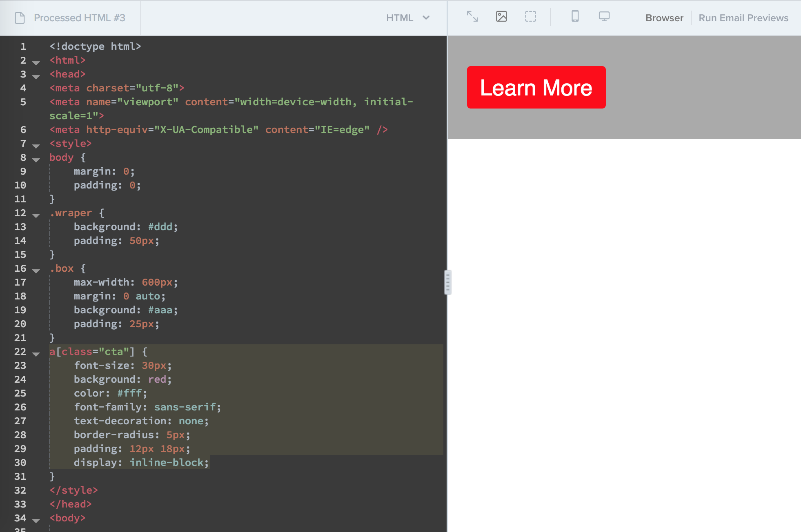Viewport: 801px width, 532px height.
Task: Select the Browser preview tab
Action: click(x=664, y=18)
